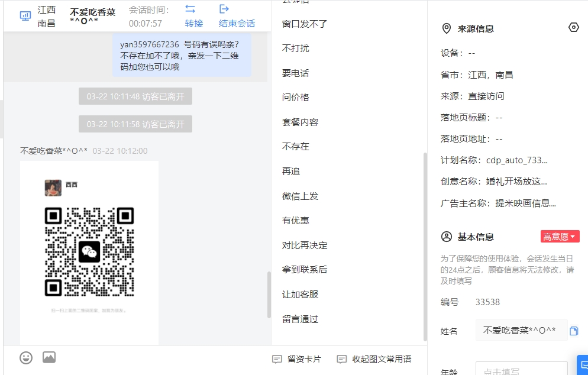
Task: Select quick phrase 不存在
Action: (296, 147)
